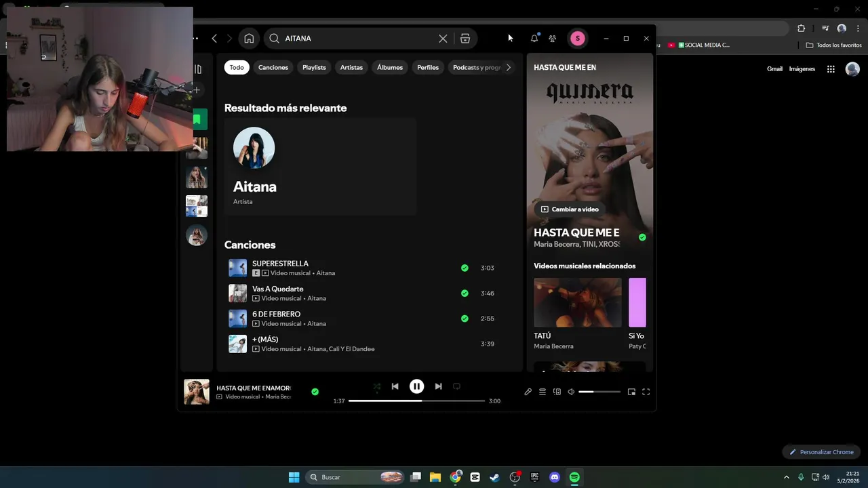Enter full screen mode icon
The width and height of the screenshot is (868, 488).
click(x=646, y=392)
